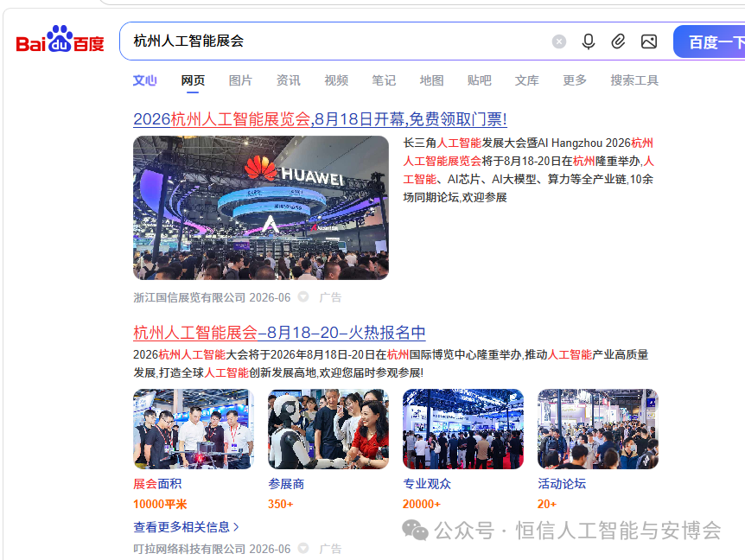Submit search with 百度一下 button

click(710, 41)
